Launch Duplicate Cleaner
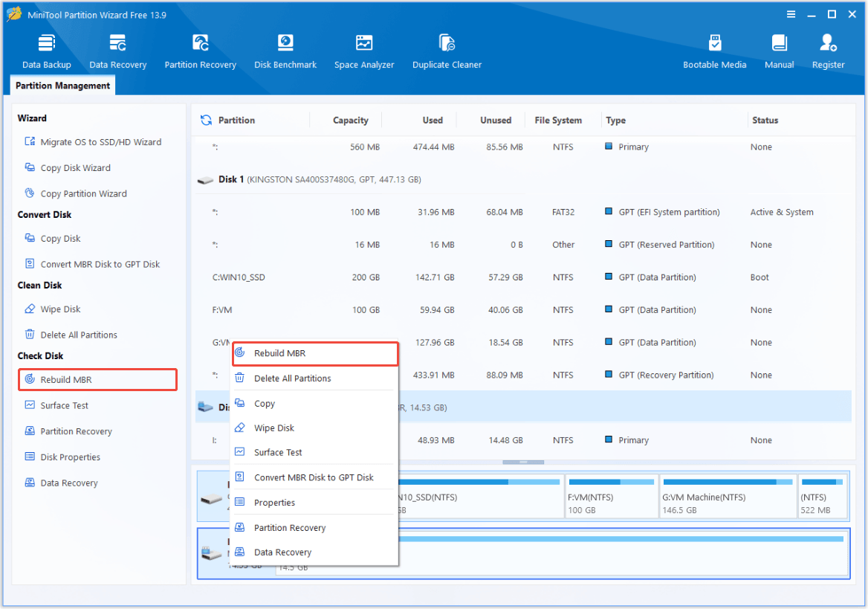The width and height of the screenshot is (868, 609). [447, 51]
